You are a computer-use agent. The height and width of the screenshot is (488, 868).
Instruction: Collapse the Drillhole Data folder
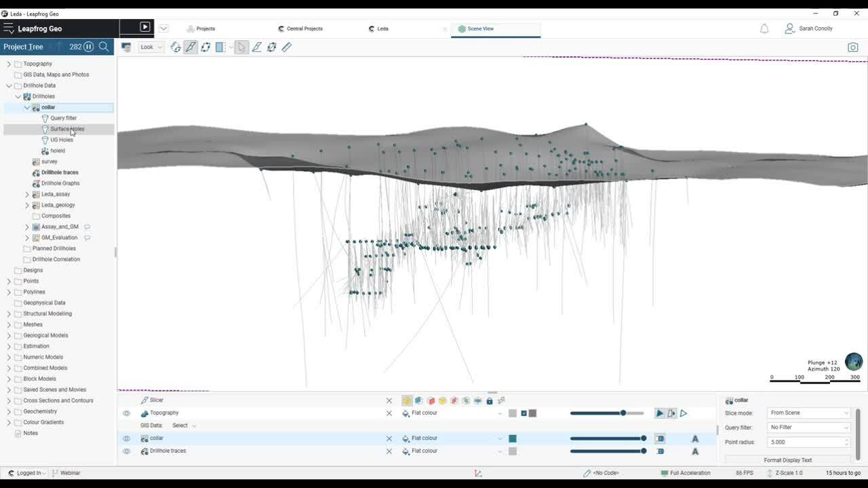pyautogui.click(x=9, y=86)
